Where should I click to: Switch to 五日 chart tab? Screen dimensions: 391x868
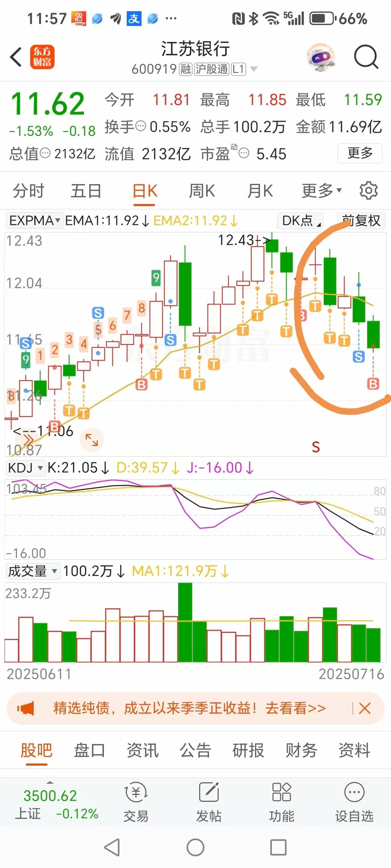(x=86, y=190)
